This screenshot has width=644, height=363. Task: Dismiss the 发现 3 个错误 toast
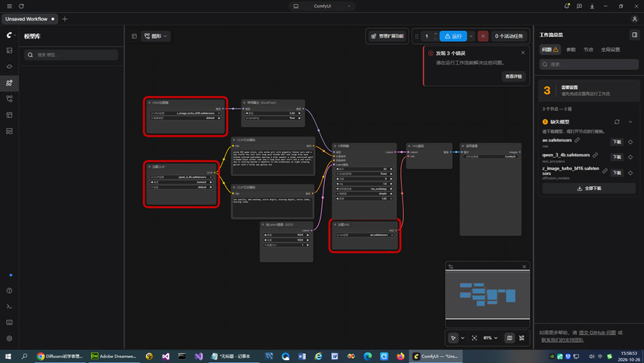[523, 53]
